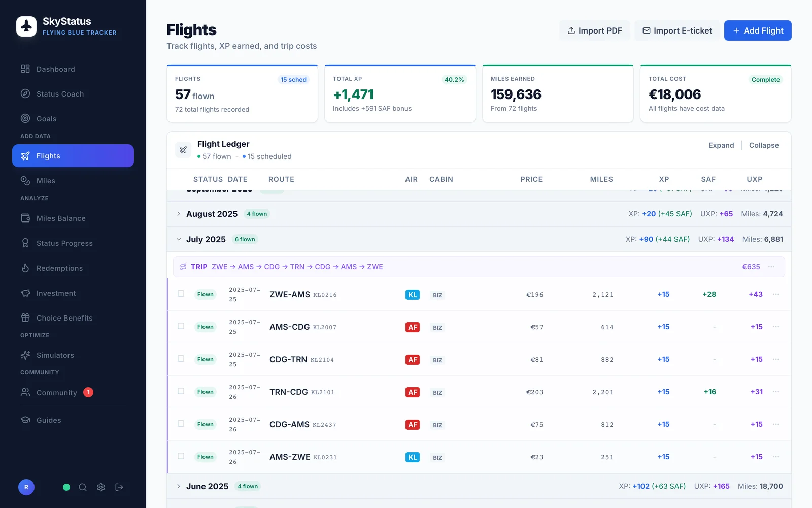Open the search icon in sidebar footer

click(x=83, y=487)
